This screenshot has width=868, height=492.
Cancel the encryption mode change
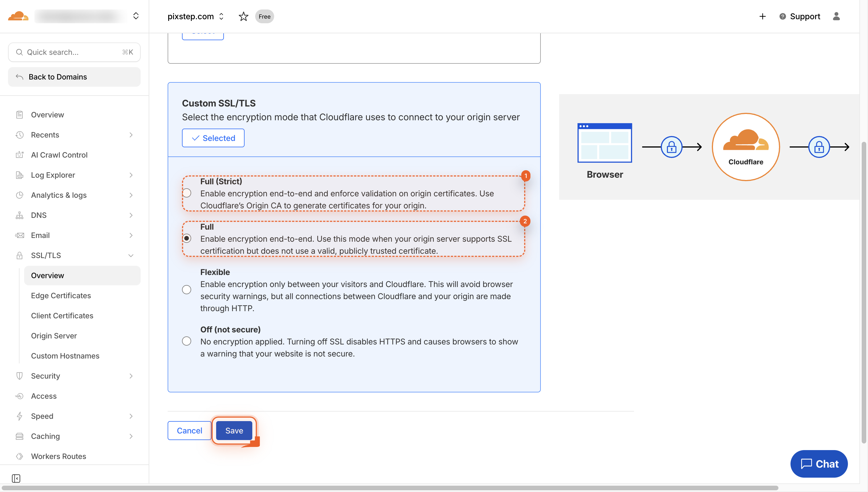coord(189,431)
